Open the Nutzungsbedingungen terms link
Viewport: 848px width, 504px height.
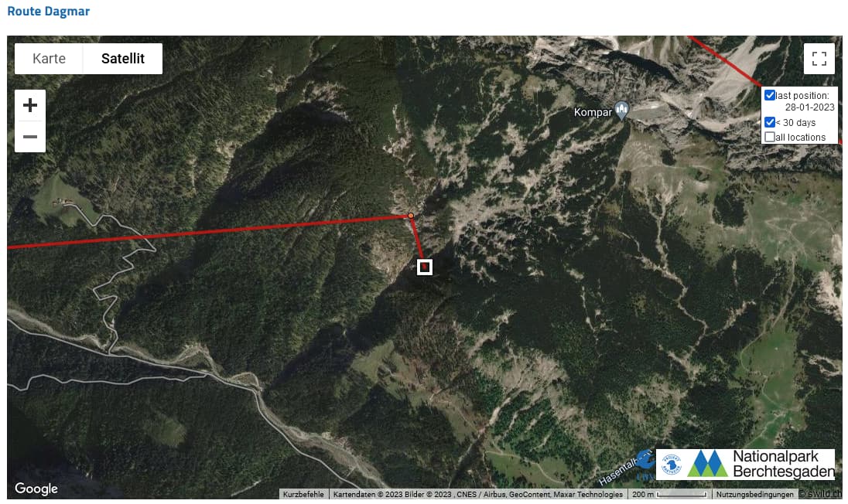coord(754,494)
